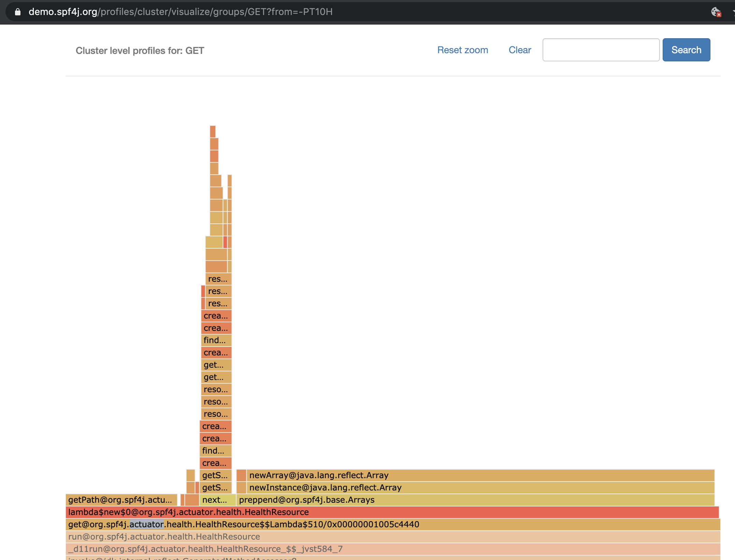Select the run@org.spf4j.actuator.health.HealthResource frame
Screen dimensions: 735x560
(x=393, y=536)
